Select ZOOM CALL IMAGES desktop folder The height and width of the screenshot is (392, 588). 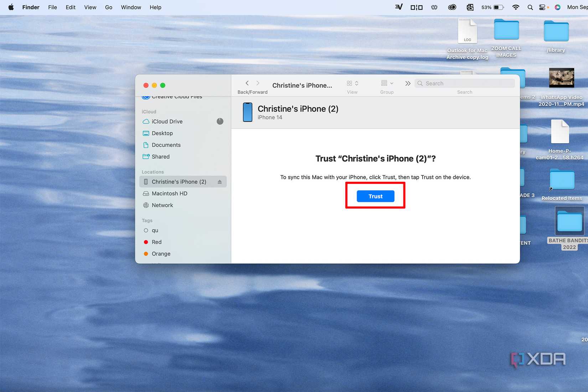(x=506, y=38)
